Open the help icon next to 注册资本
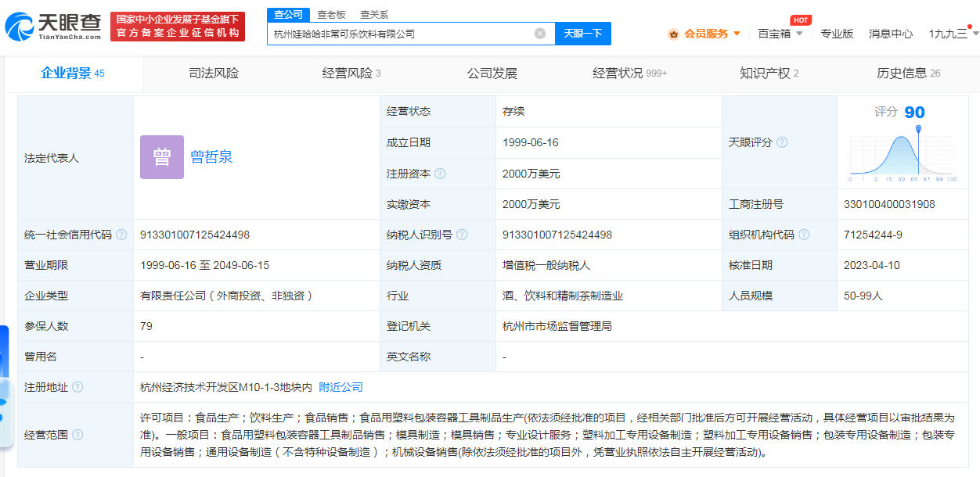Image resolution: width=980 pixels, height=477 pixels. [x=440, y=174]
